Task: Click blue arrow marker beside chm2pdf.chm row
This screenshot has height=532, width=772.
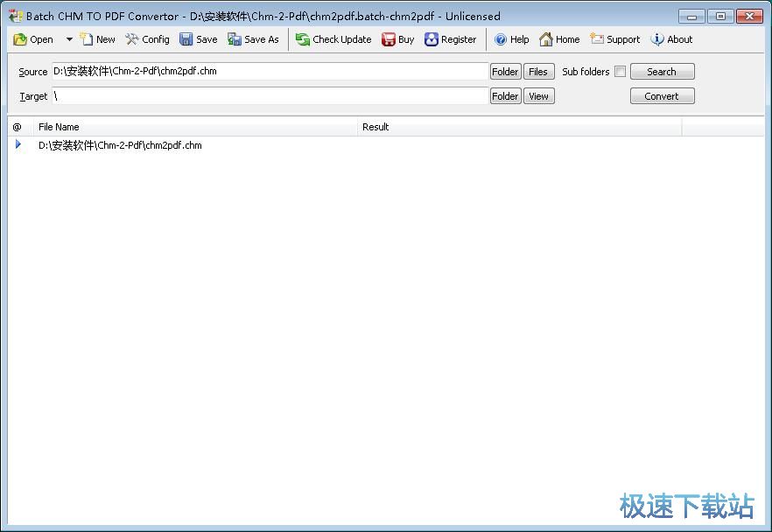Action: [x=18, y=144]
